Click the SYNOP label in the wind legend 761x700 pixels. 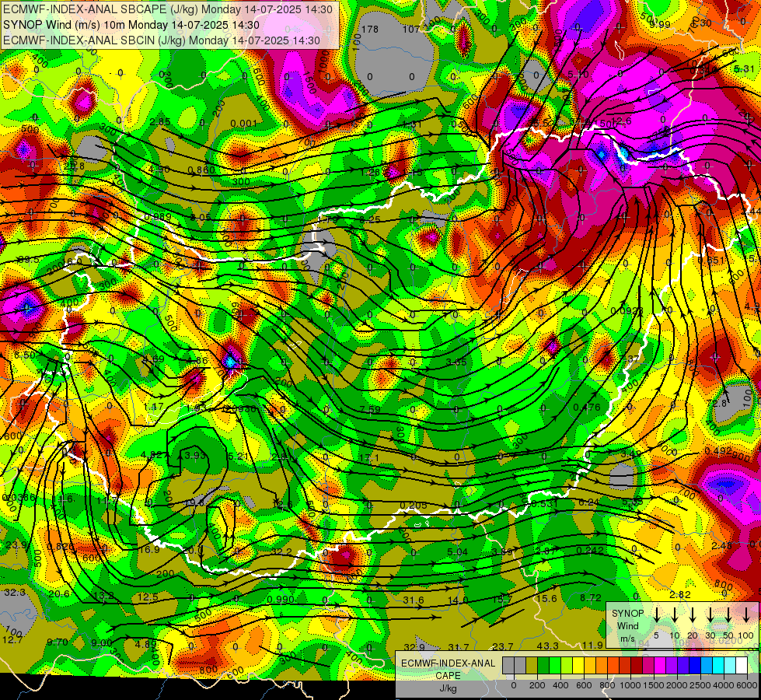point(627,614)
